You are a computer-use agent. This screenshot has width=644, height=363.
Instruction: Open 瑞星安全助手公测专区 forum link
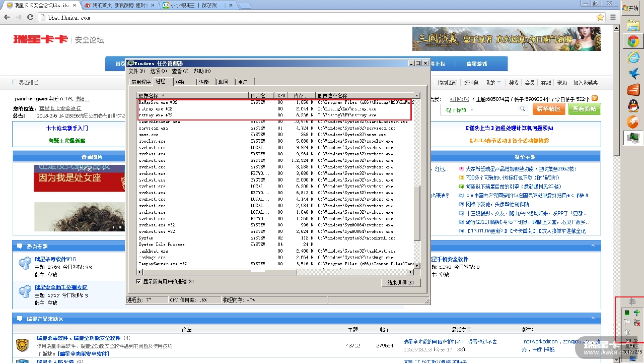pos(61,287)
